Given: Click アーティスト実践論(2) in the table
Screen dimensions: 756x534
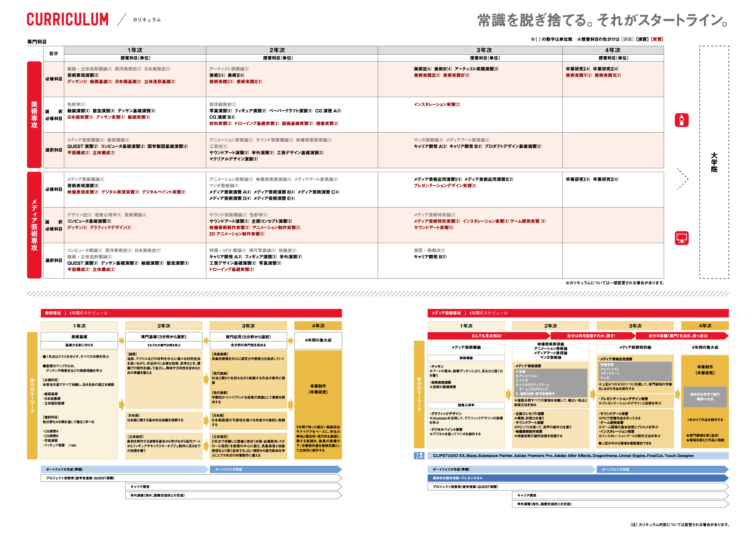Looking at the screenshot, I should pos(229,69).
